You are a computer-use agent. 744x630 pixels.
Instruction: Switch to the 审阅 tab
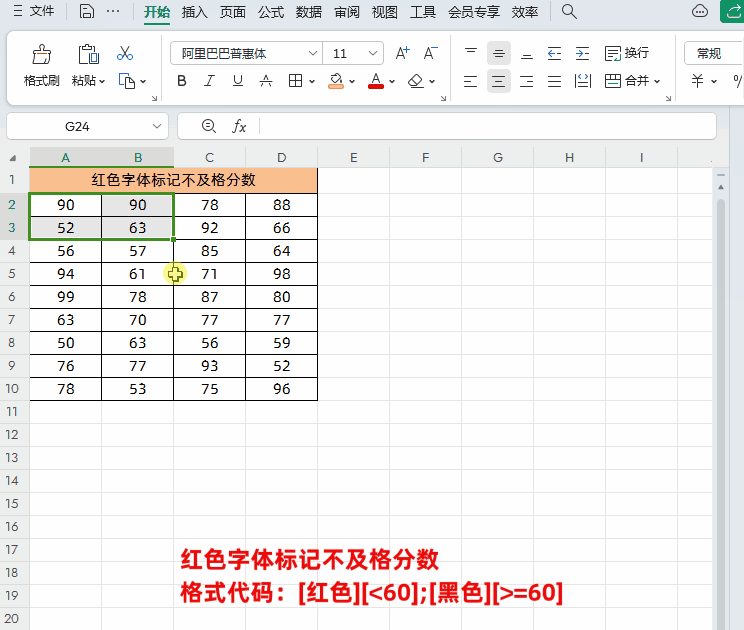click(347, 12)
